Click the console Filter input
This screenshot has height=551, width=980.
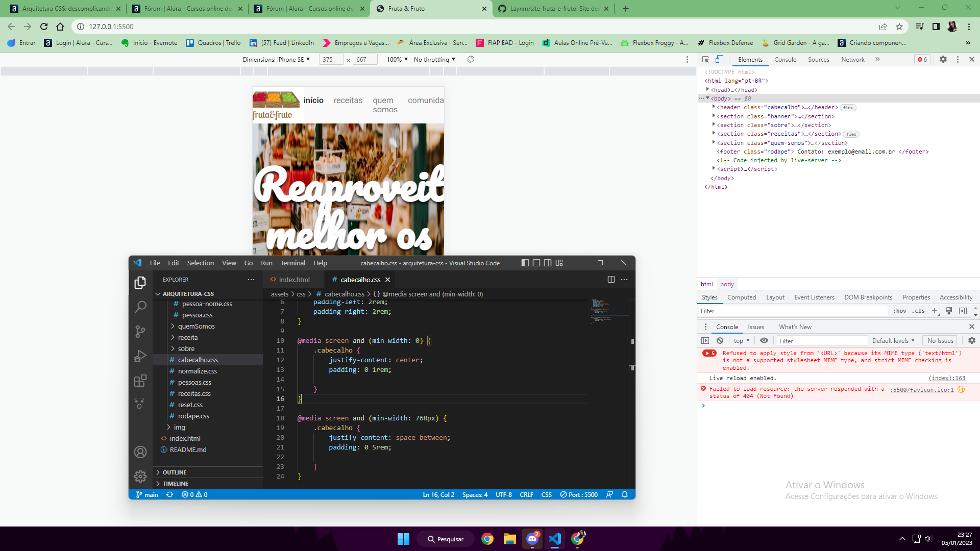(x=822, y=341)
